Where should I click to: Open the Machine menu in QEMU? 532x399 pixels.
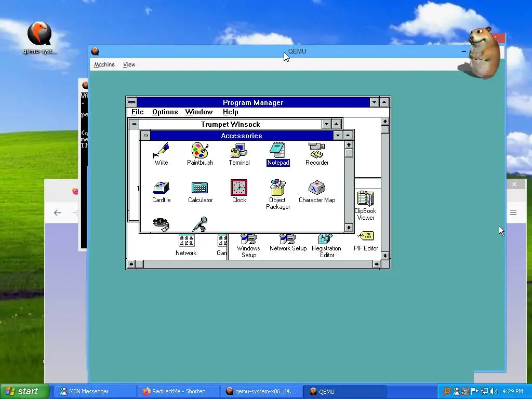[x=104, y=64]
